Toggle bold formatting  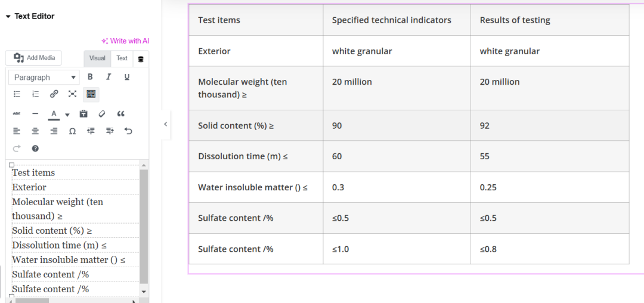[91, 77]
